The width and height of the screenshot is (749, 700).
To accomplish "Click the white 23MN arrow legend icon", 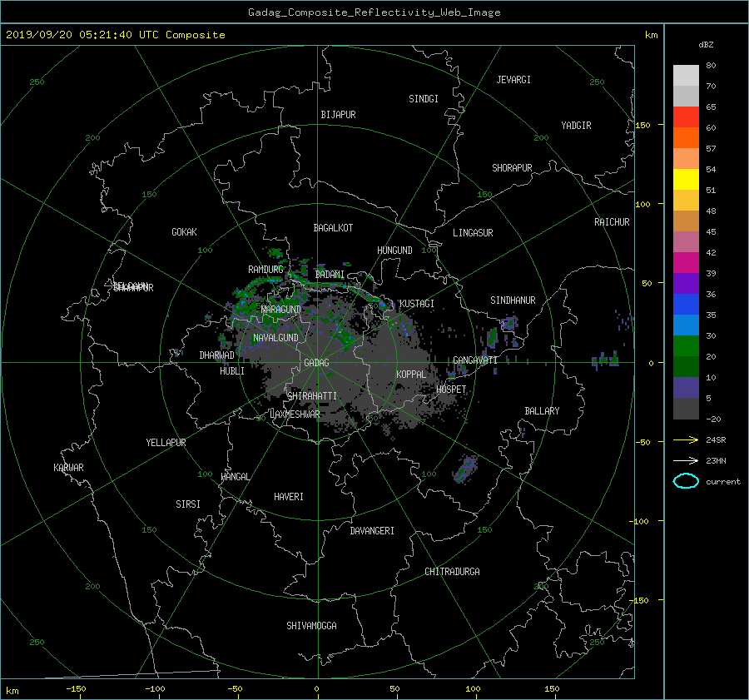I will [x=686, y=460].
